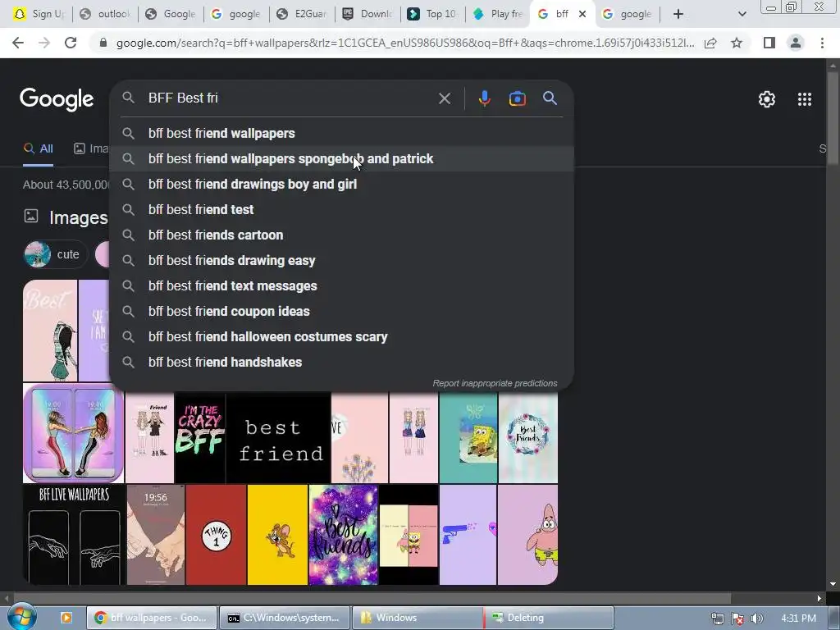Open floral wreath Best Friends thumbnail

[528, 438]
